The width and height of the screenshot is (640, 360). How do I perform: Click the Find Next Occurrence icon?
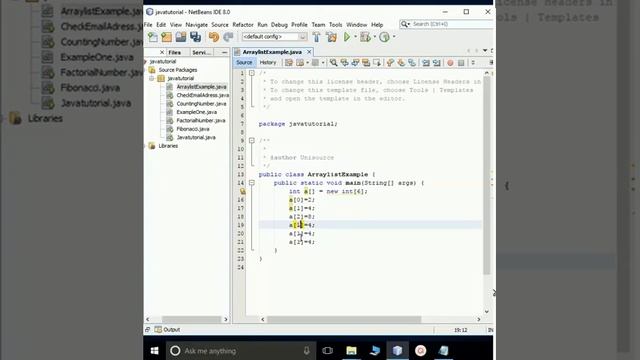355,62
